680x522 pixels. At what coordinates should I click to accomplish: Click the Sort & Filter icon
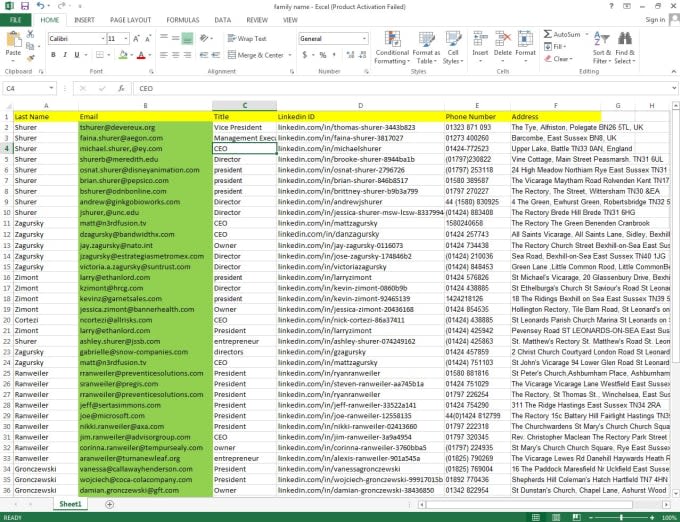602,39
